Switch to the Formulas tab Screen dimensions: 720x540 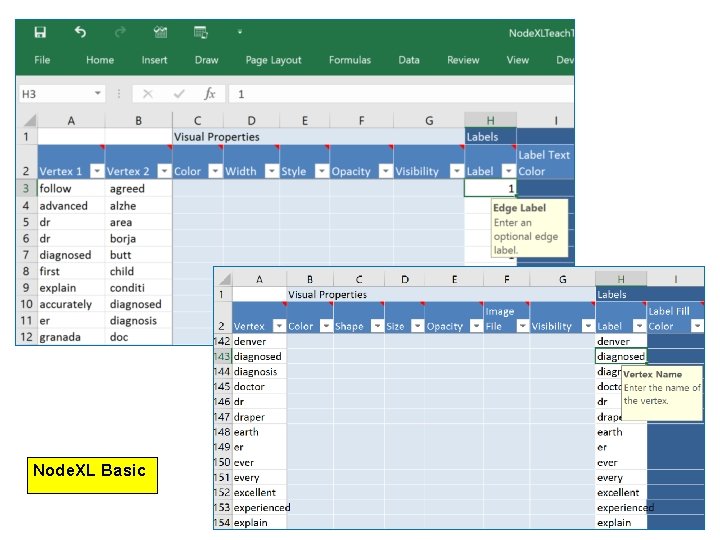[349, 60]
